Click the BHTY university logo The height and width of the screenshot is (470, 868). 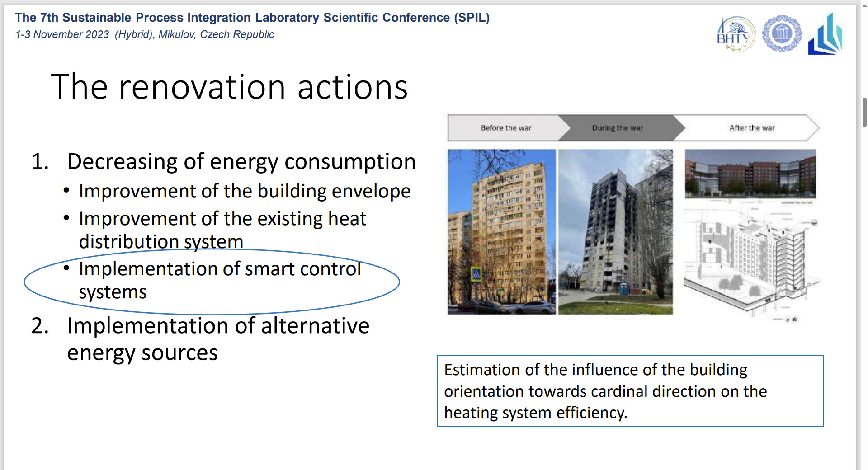[x=736, y=34]
